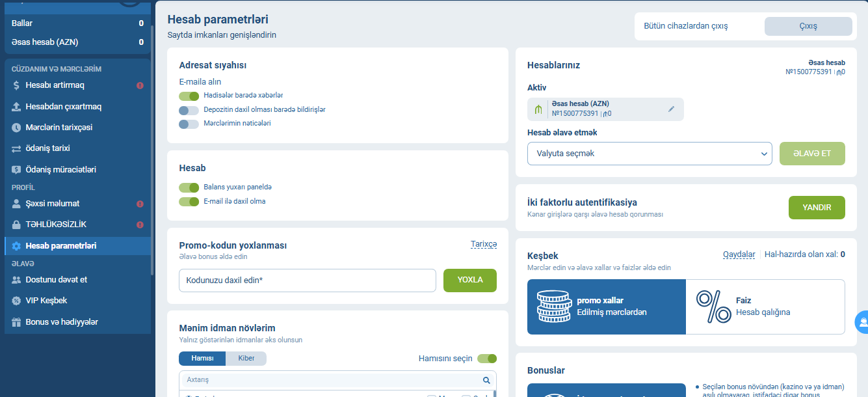Click the pencil edit icon on Əsas hesab

[x=671, y=109]
